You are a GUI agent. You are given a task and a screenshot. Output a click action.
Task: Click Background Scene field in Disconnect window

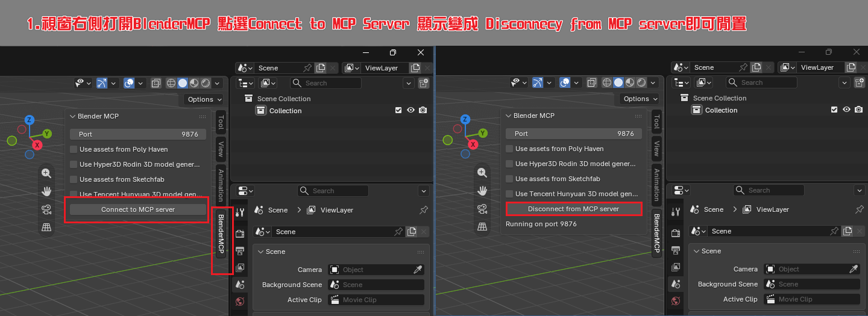point(812,284)
